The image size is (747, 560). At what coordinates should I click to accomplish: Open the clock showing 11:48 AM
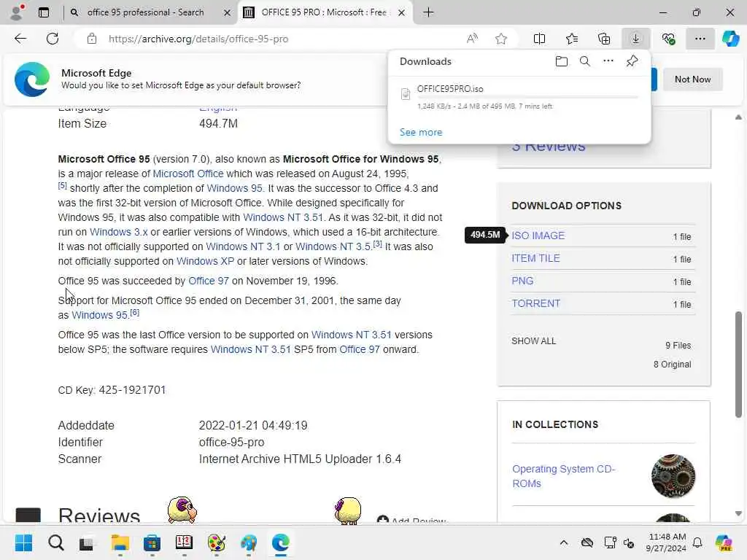coord(667,542)
